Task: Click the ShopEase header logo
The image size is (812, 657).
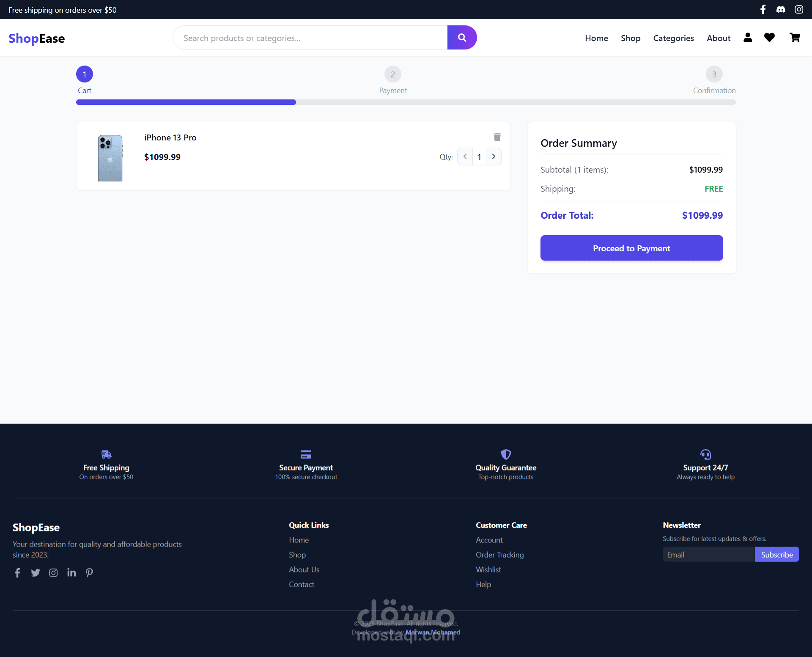Action: point(36,38)
